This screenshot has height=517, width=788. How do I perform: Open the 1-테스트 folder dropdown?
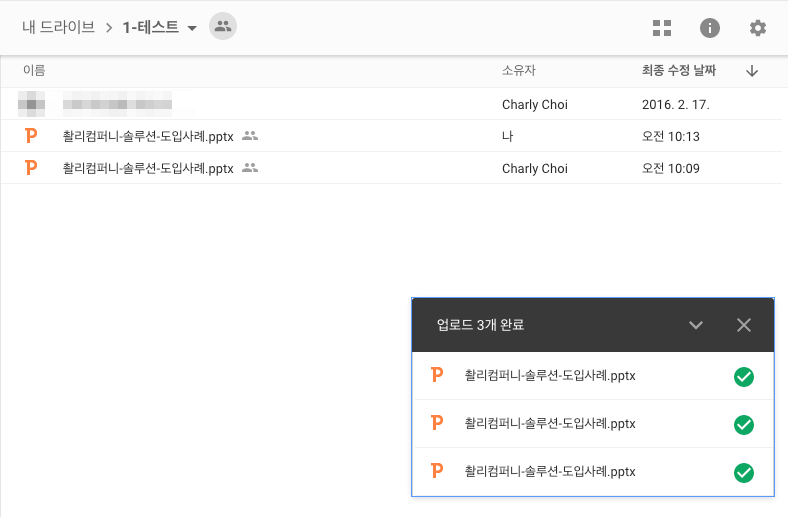[191, 29]
